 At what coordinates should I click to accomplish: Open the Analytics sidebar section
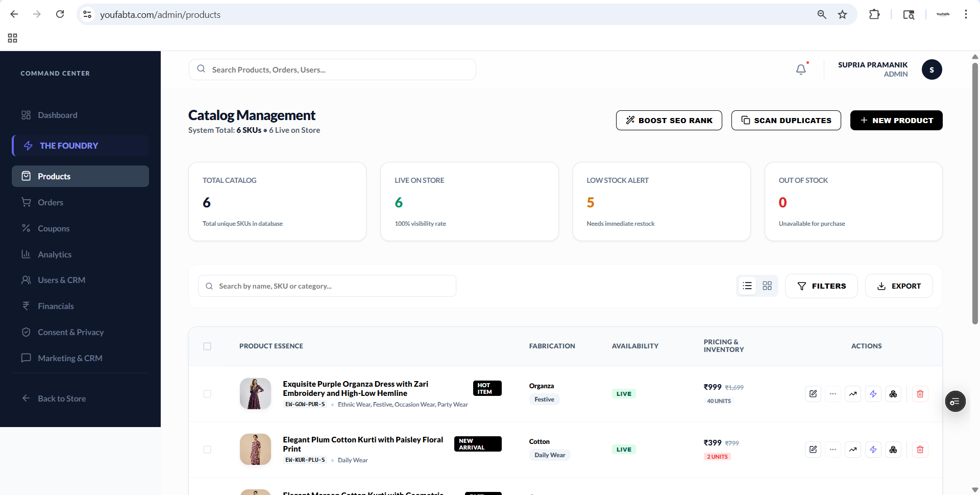click(x=55, y=254)
